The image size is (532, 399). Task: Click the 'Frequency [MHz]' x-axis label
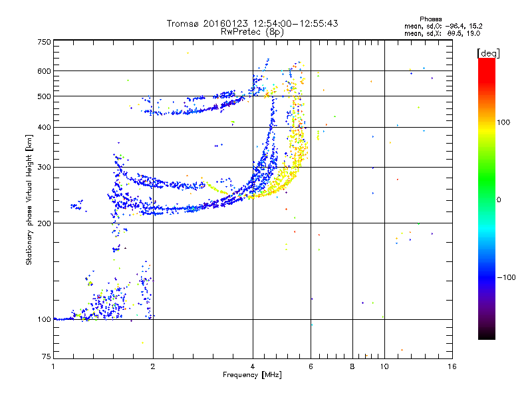[x=252, y=375]
